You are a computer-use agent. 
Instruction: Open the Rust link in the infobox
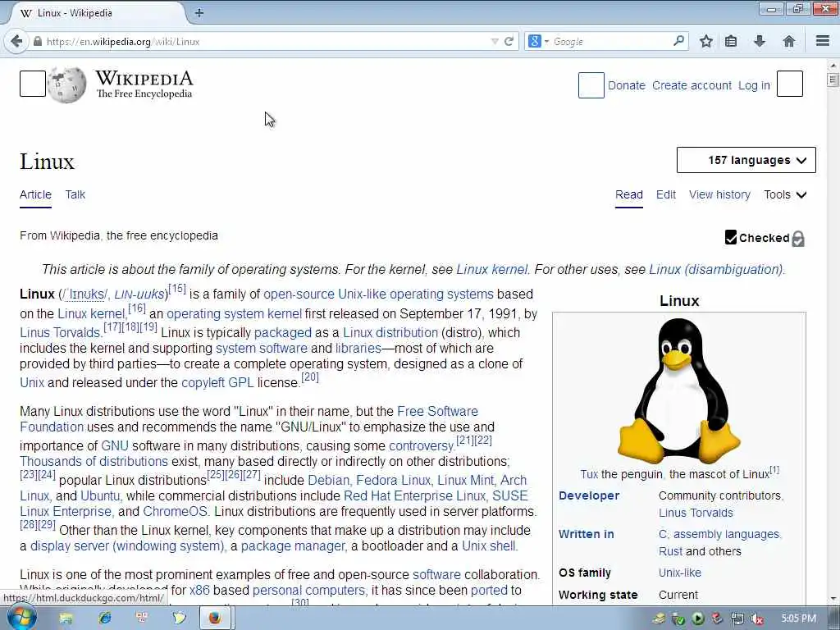coord(671,551)
